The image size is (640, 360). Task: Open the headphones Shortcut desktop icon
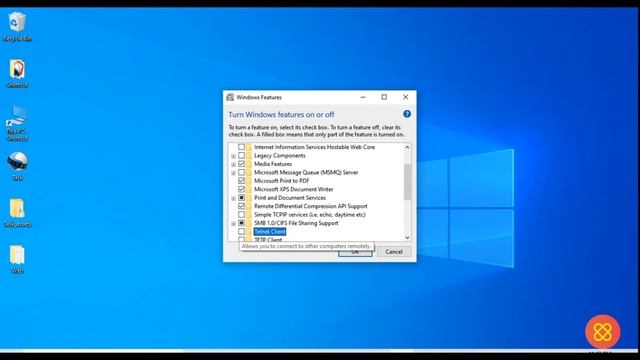click(x=17, y=73)
